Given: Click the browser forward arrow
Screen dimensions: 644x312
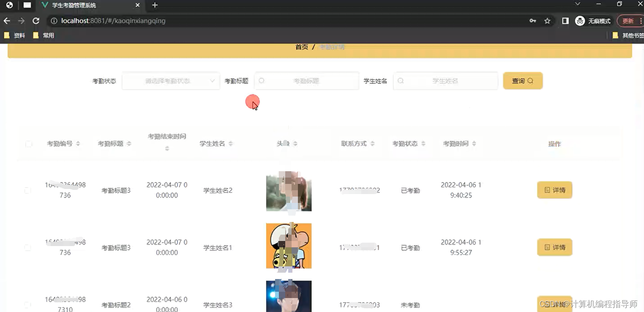Looking at the screenshot, I should pyautogui.click(x=21, y=21).
